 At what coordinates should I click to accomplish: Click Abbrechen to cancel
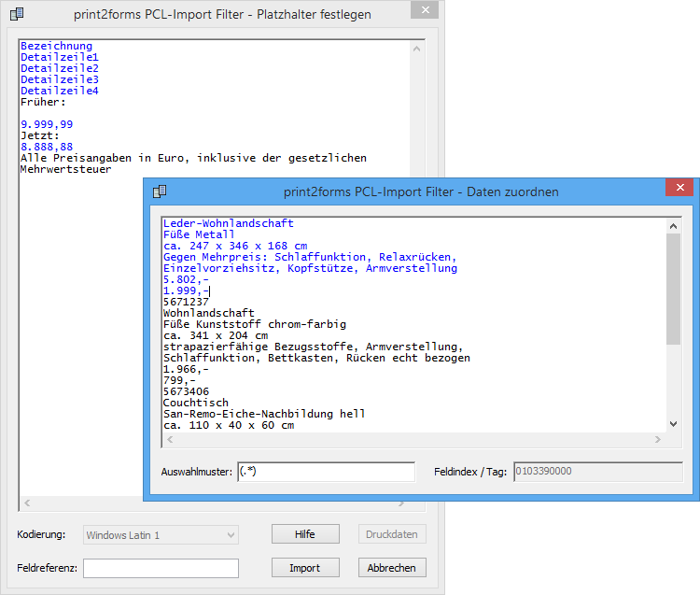(x=392, y=568)
